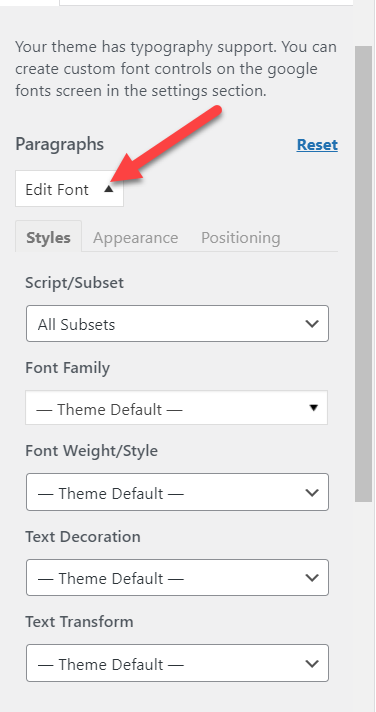Switch to the Styles tab
Screen dimensions: 376x712
point(49,237)
